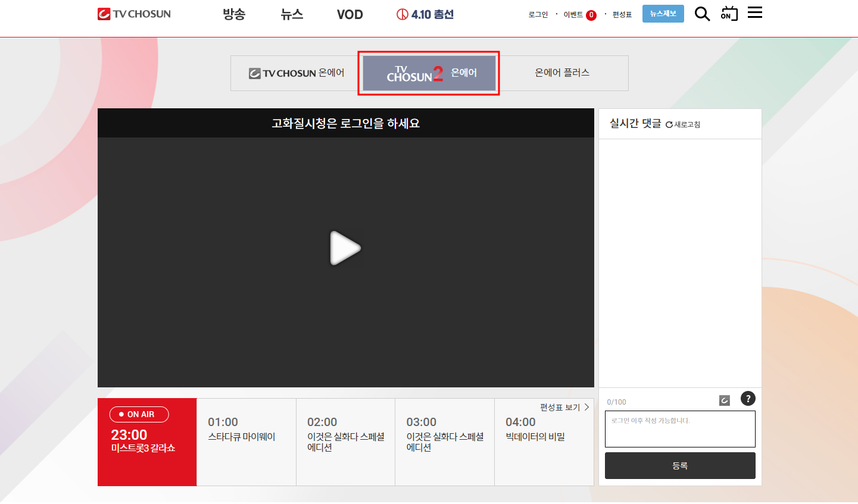Image resolution: width=858 pixels, height=504 pixels.
Task: Click the TV CHOSUN logo in header
Action: click(x=134, y=14)
